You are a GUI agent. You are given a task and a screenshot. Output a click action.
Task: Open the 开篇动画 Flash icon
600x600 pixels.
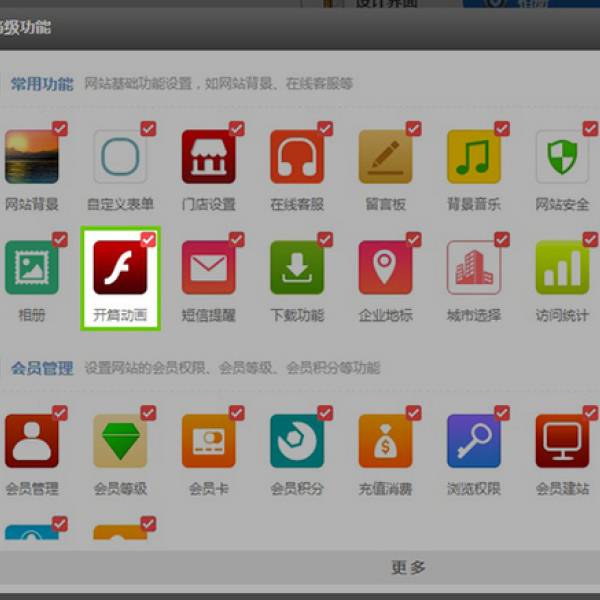click(x=120, y=267)
